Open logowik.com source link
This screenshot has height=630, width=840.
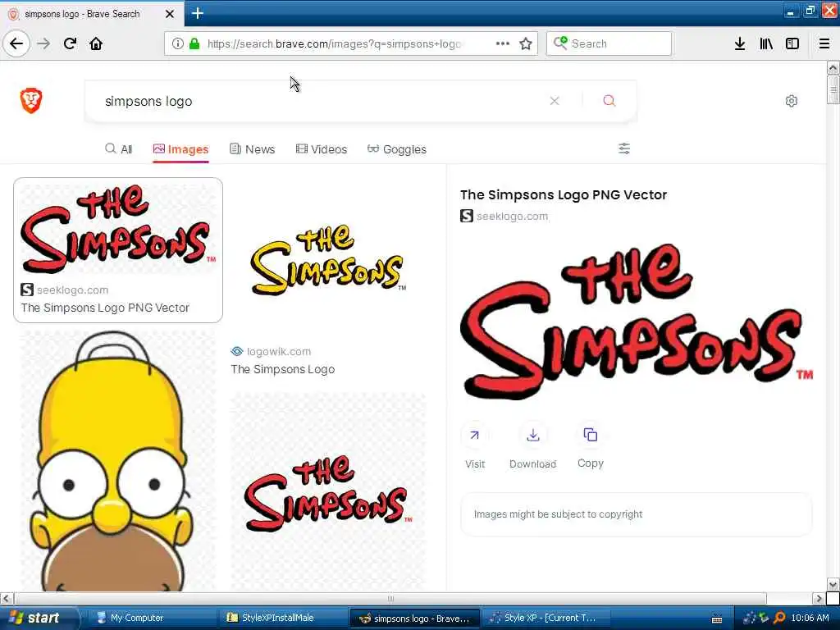coord(279,351)
